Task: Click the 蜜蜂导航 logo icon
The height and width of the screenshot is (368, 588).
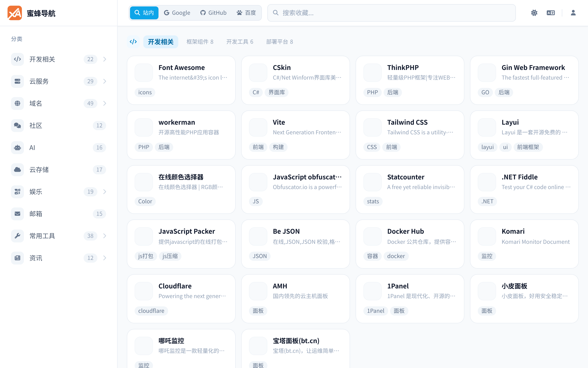Action: click(x=15, y=13)
